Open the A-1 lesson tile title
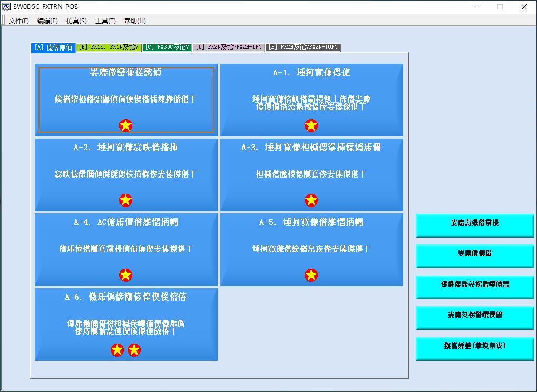This screenshot has height=392, width=537. click(311, 73)
